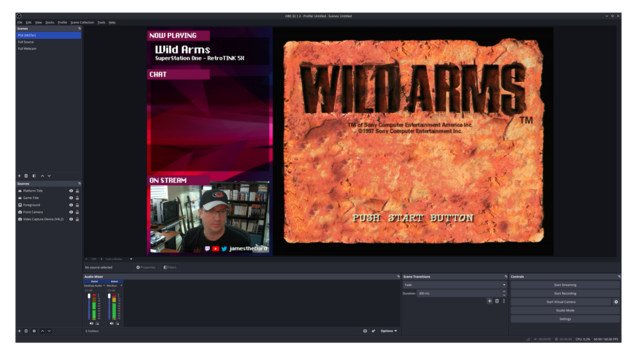
Task: Click Start Virtual Camera button
Action: [561, 302]
